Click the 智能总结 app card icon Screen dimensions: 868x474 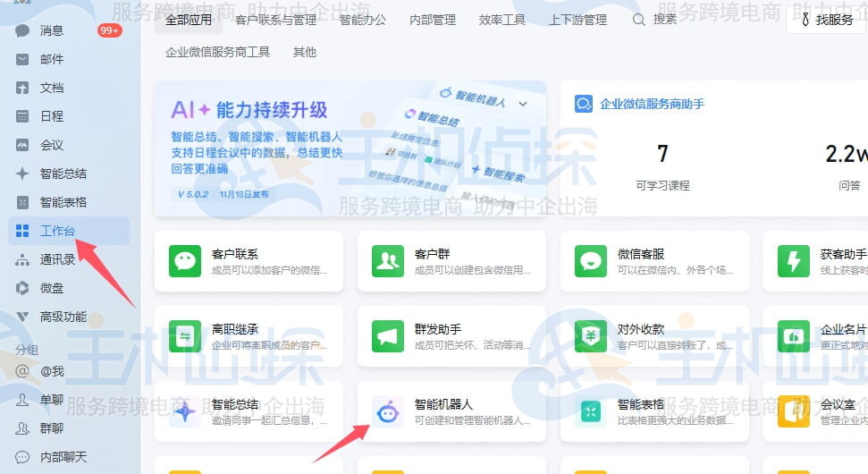(x=185, y=412)
